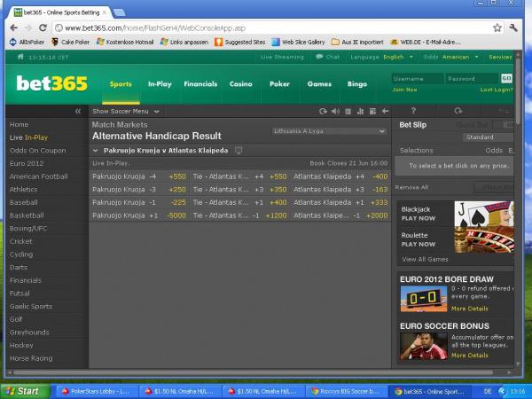Open the In-Play tab

160,84
